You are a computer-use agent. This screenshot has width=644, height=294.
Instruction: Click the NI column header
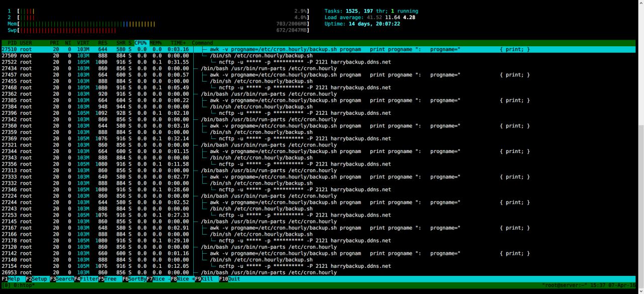pyautogui.click(x=68, y=43)
